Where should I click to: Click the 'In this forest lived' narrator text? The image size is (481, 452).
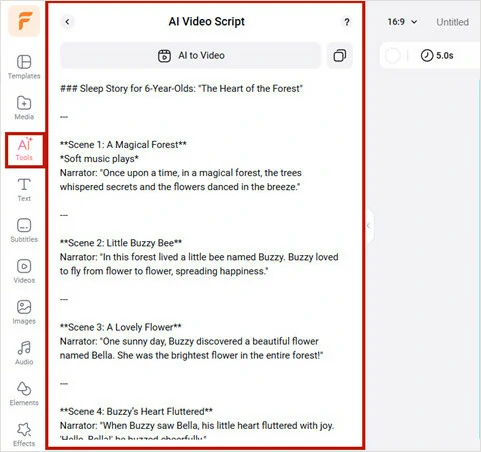(199, 264)
